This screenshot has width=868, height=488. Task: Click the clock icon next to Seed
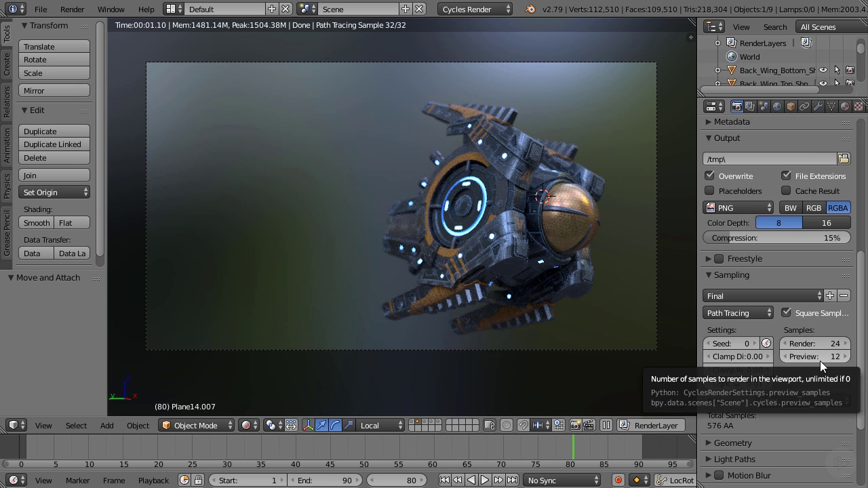(766, 344)
